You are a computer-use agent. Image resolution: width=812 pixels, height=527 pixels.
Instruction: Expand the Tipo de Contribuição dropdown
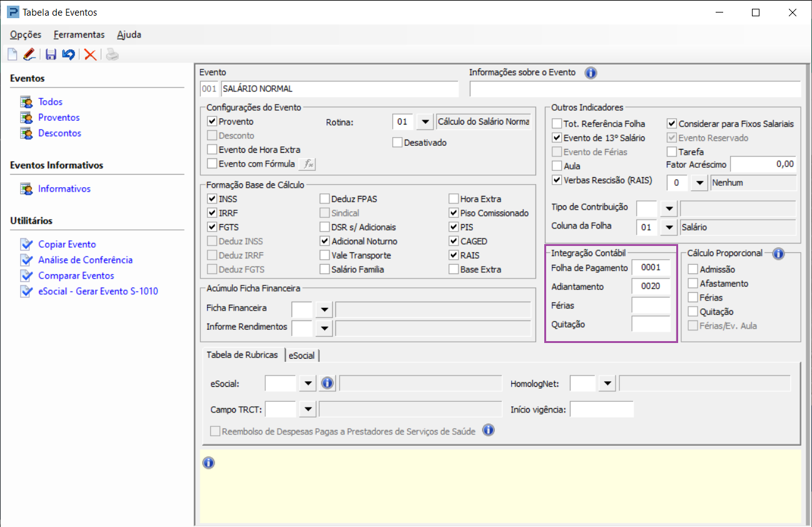(x=669, y=208)
